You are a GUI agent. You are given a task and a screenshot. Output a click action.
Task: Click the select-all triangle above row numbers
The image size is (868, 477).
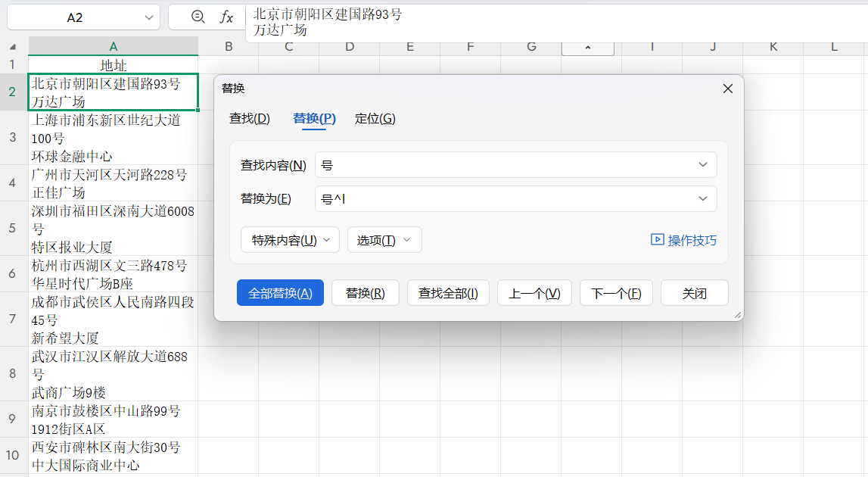[12, 46]
